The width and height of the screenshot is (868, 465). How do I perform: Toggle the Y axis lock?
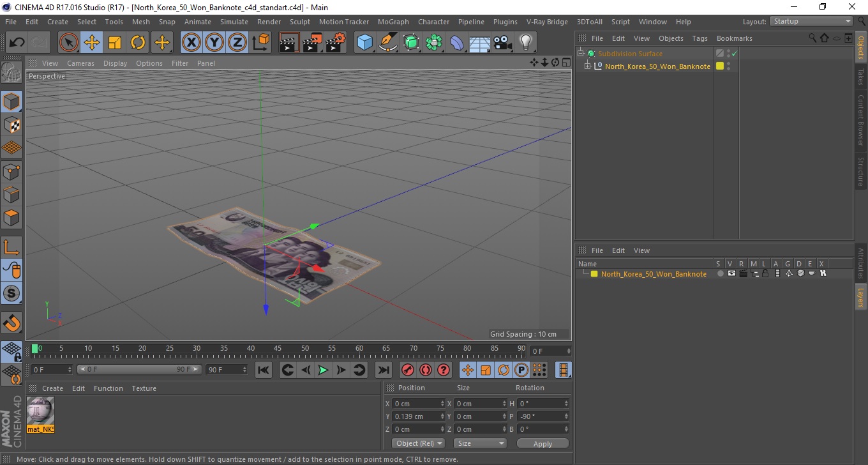point(214,43)
